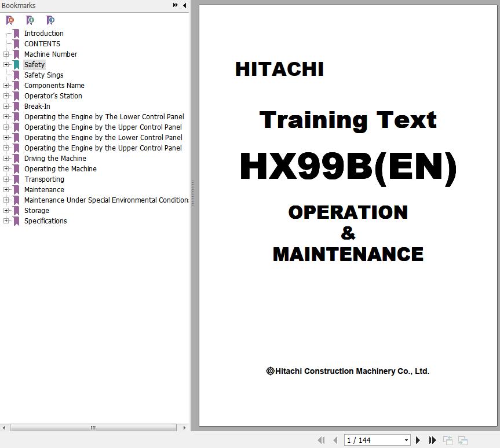Click the bookmark icon beside Introduction
Viewport: 500px width, 448px height.
pyautogui.click(x=16, y=34)
